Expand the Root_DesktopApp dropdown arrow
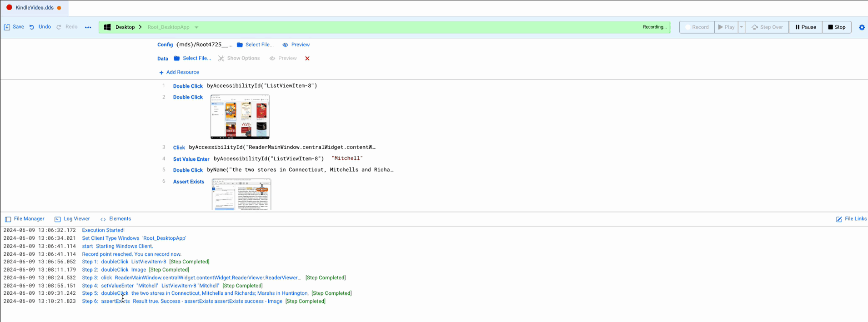868x322 pixels. (196, 27)
